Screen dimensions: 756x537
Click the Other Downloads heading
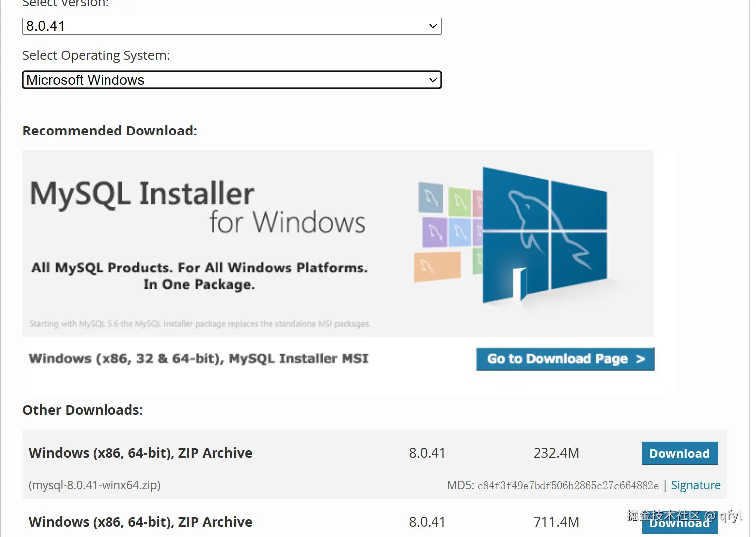pos(83,410)
